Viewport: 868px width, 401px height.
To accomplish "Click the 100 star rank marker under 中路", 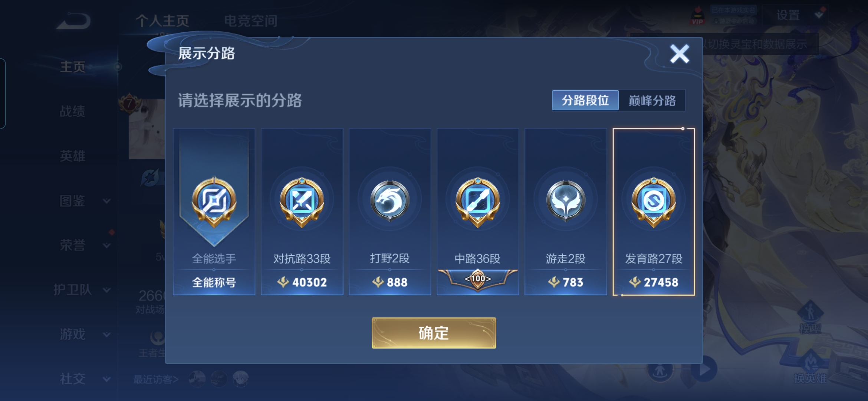I will pyautogui.click(x=478, y=279).
